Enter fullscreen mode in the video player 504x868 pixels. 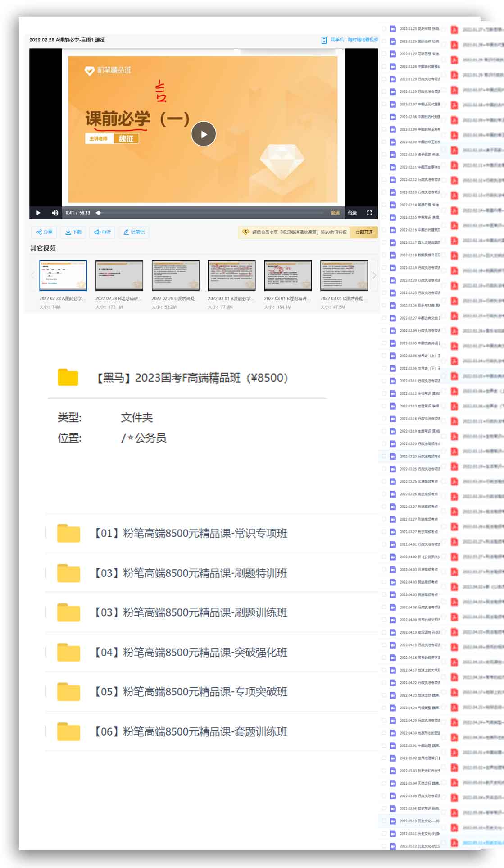coord(369,213)
